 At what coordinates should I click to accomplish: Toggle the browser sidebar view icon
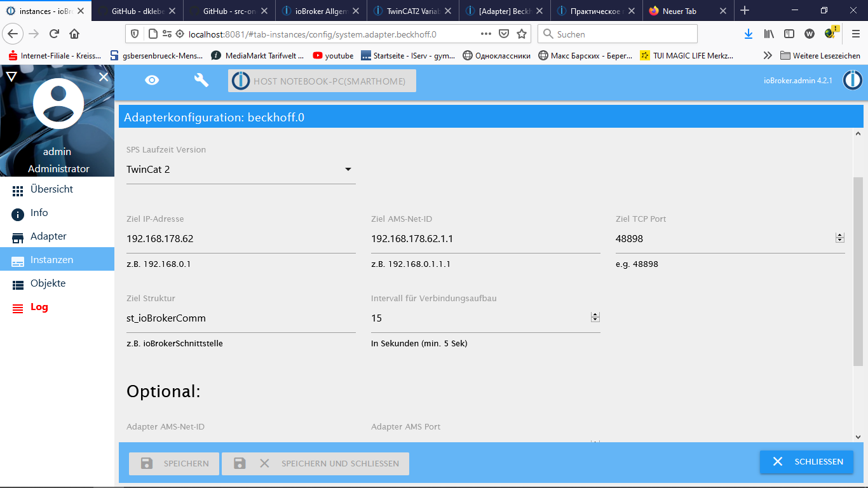[x=789, y=34]
